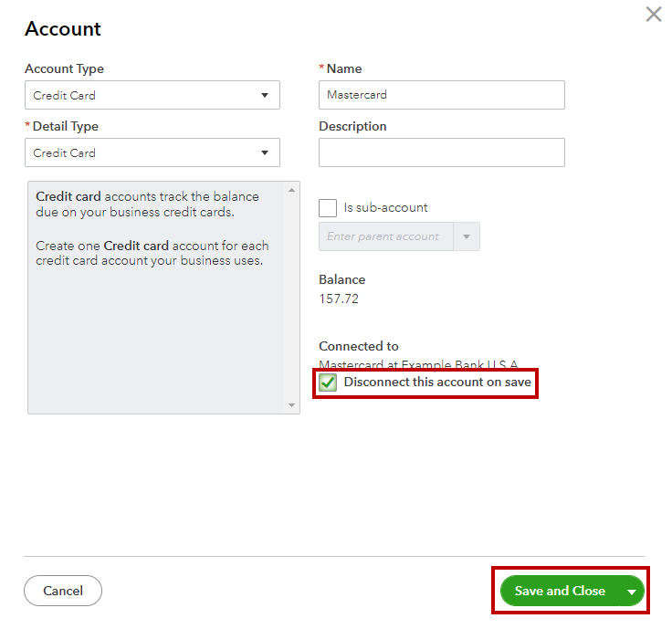Open the Account Type dropdown
Viewport: 672px width, 629px height.
152,95
